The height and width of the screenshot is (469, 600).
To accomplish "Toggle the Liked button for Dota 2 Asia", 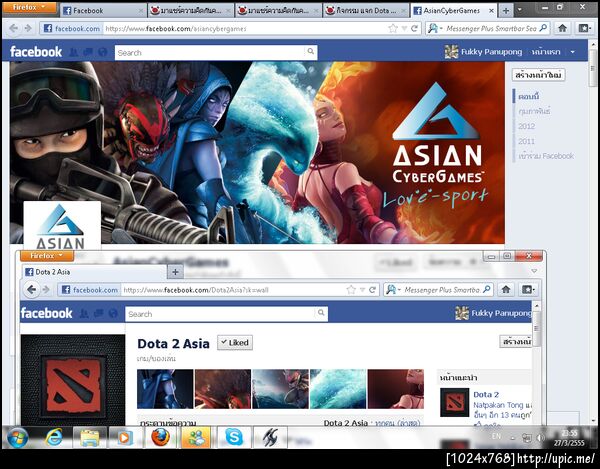I will click(x=235, y=342).
